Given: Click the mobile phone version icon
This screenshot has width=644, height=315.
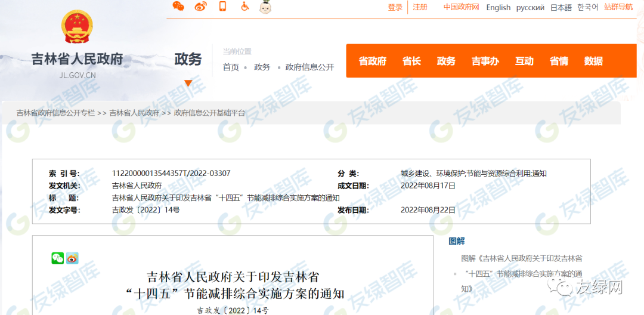Looking at the screenshot, I should pos(222,7).
